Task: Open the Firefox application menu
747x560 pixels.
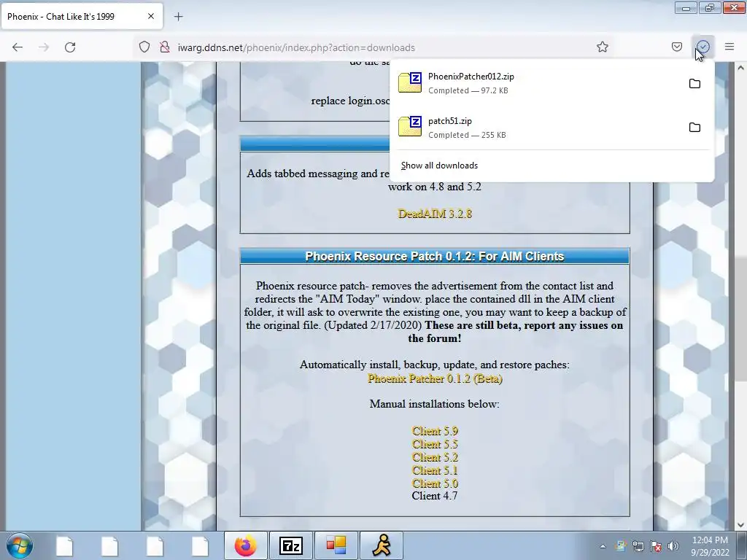Action: (729, 47)
